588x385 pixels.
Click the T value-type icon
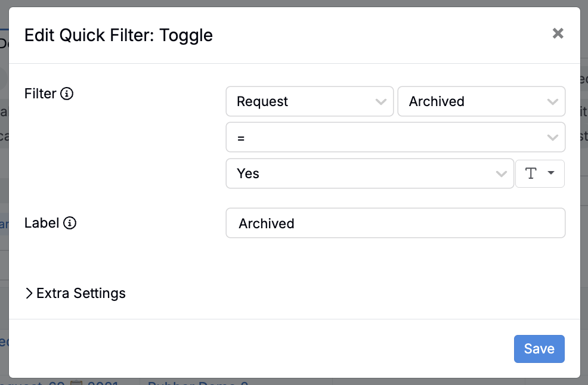click(x=531, y=173)
